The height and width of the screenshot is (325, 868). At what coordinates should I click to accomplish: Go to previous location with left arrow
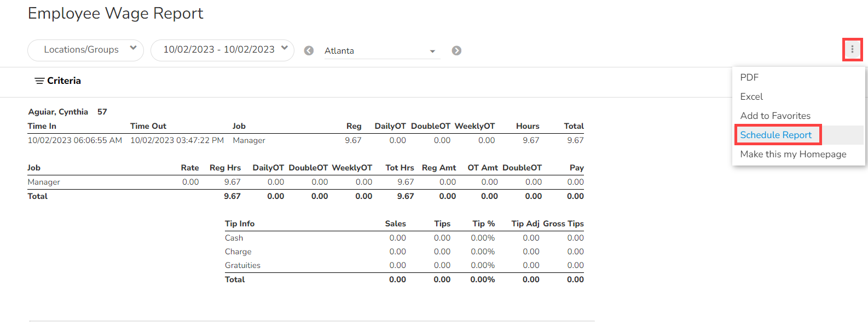tap(309, 50)
